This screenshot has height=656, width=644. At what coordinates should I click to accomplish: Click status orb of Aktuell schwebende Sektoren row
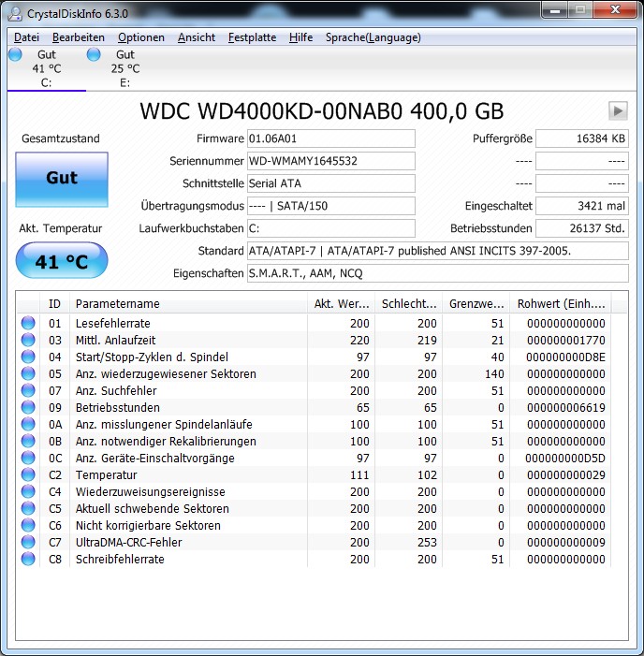[28, 508]
